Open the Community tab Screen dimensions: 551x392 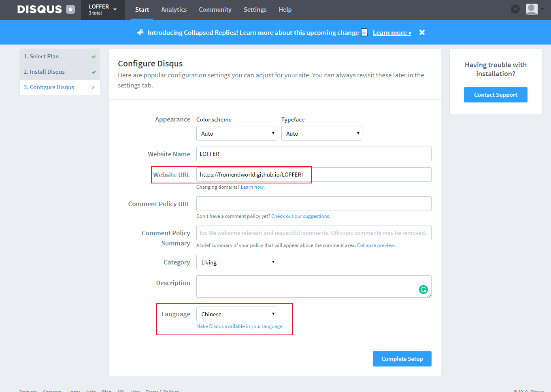[x=215, y=10]
